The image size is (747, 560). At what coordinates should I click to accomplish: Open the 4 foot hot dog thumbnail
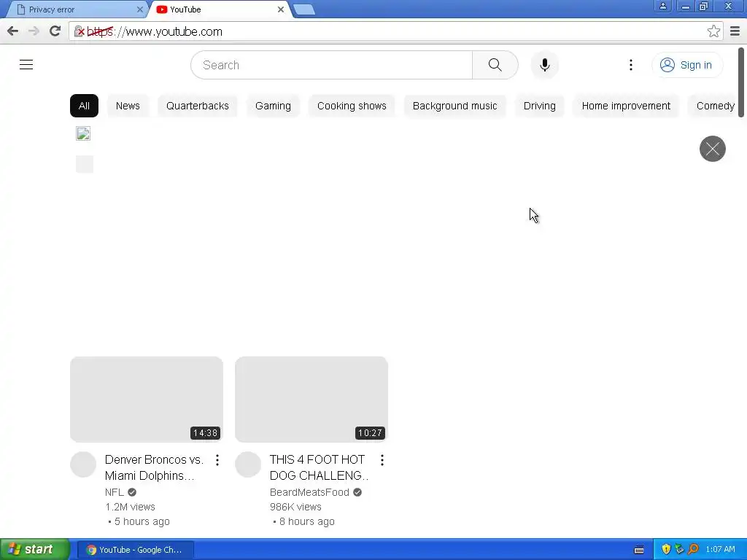[x=311, y=399]
